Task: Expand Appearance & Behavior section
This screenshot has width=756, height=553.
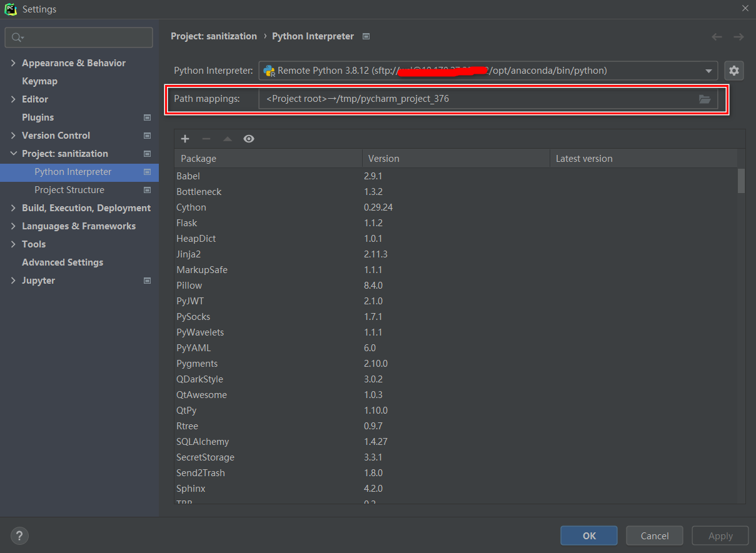Action: 13,63
